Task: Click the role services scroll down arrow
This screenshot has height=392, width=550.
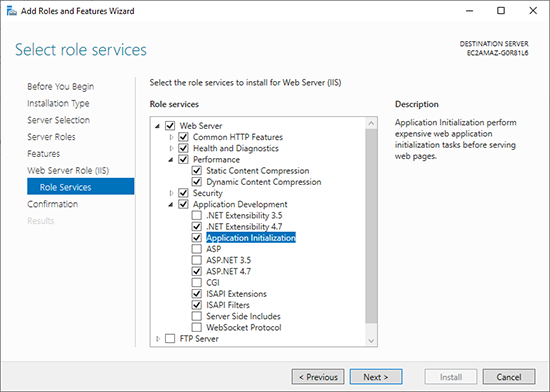Action: point(371,340)
